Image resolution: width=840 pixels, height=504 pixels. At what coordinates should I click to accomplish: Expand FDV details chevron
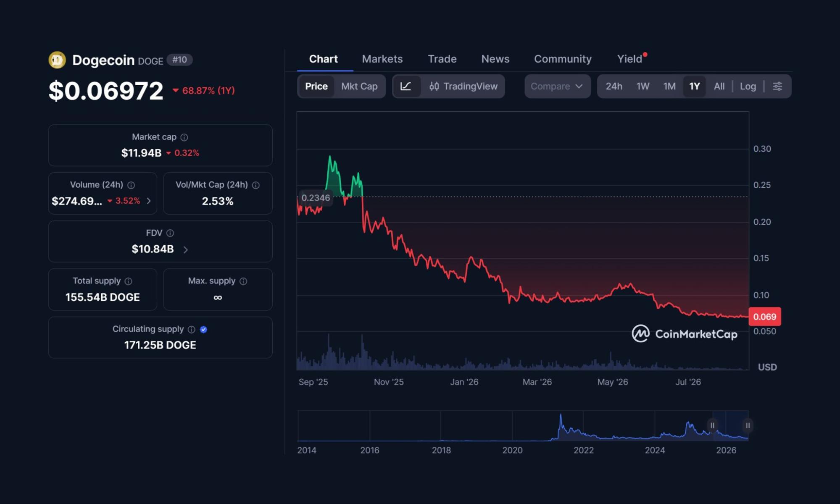(x=185, y=250)
